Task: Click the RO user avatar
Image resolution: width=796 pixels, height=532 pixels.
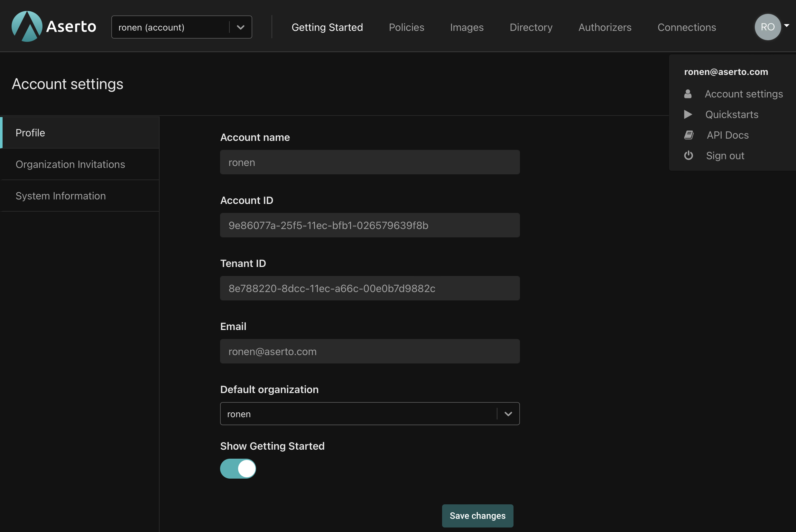Action: pyautogui.click(x=767, y=27)
